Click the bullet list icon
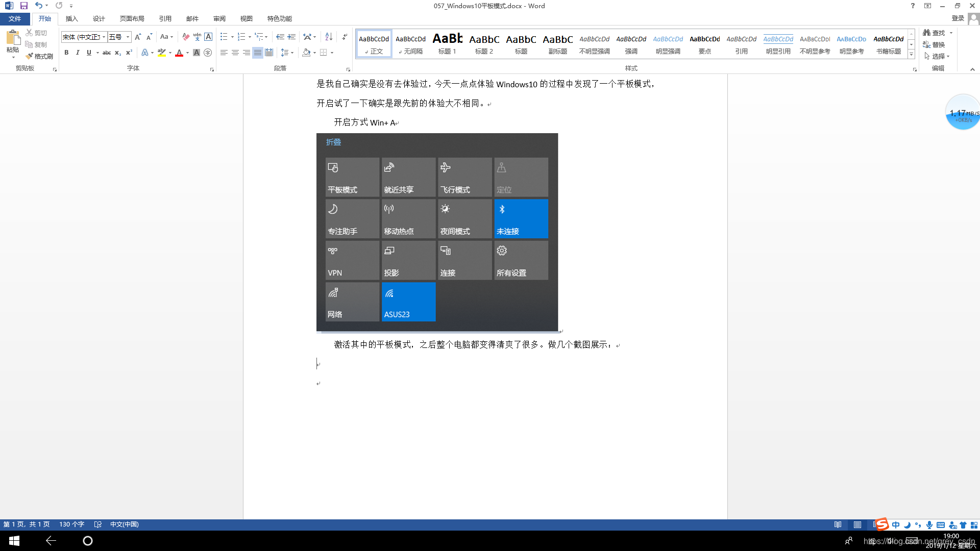 tap(224, 37)
